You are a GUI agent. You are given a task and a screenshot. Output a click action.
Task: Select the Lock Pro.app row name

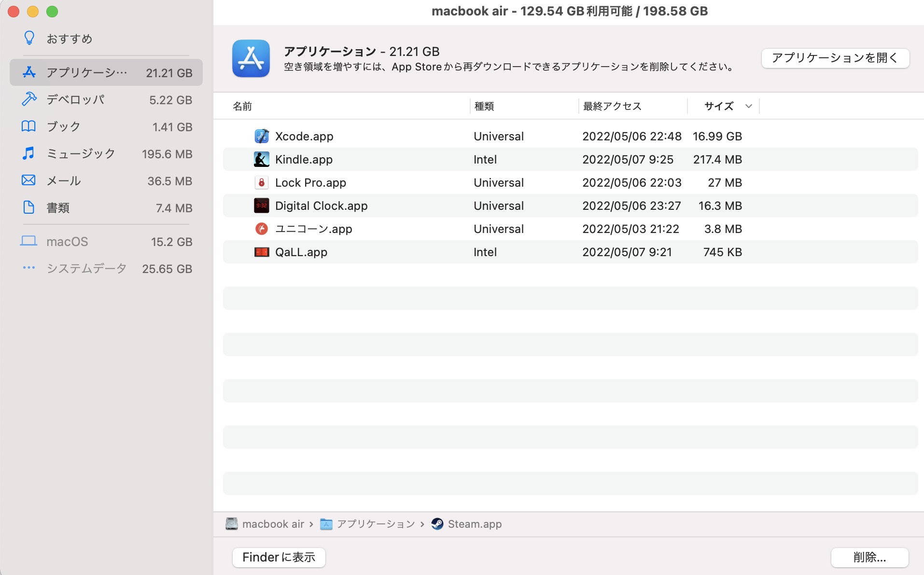coord(310,183)
